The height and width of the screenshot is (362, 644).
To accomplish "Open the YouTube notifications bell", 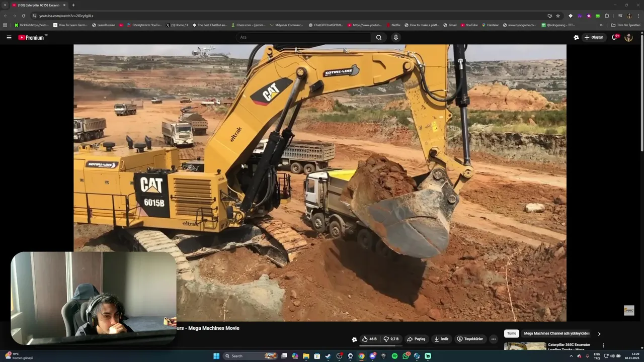I will (x=614, y=37).
